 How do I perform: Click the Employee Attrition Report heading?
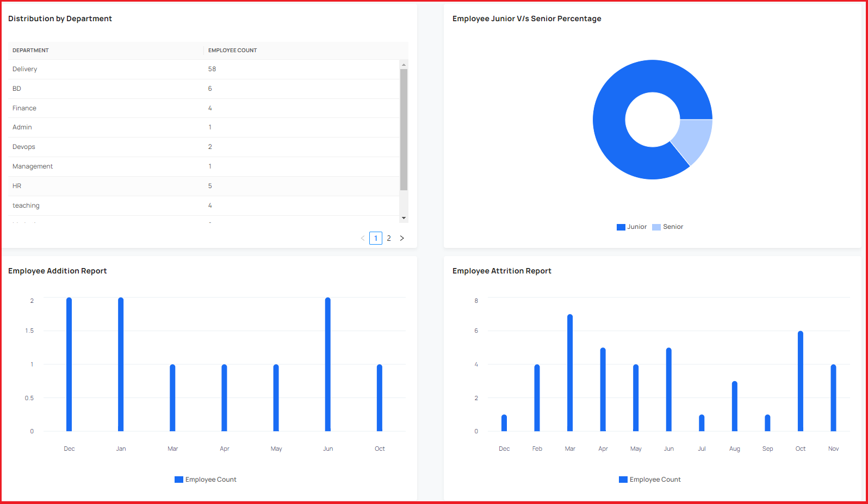point(501,271)
